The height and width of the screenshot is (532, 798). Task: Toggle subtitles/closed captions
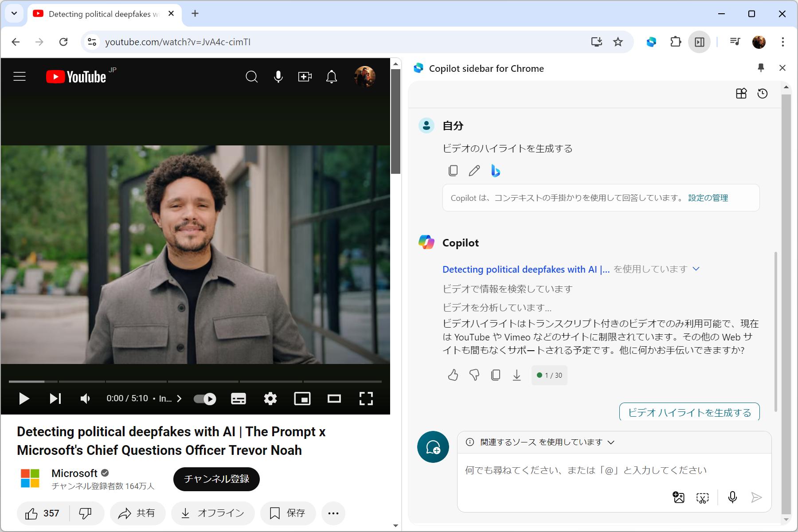(239, 399)
